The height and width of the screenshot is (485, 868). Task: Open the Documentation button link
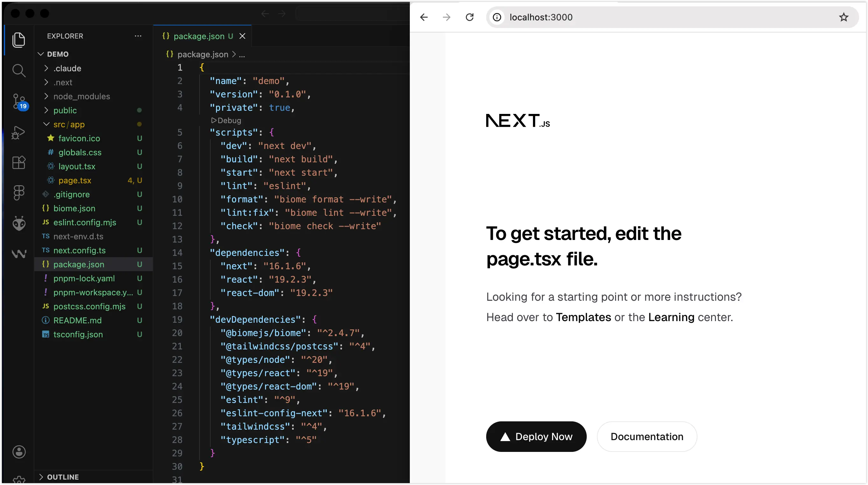click(647, 436)
